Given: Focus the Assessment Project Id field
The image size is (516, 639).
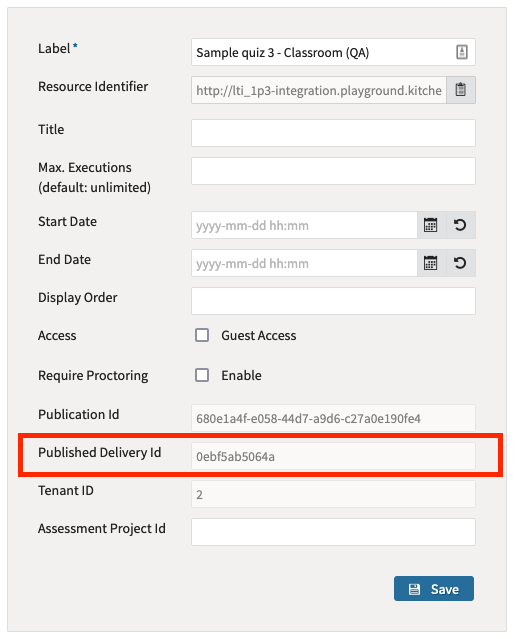Looking at the screenshot, I should click(x=333, y=532).
